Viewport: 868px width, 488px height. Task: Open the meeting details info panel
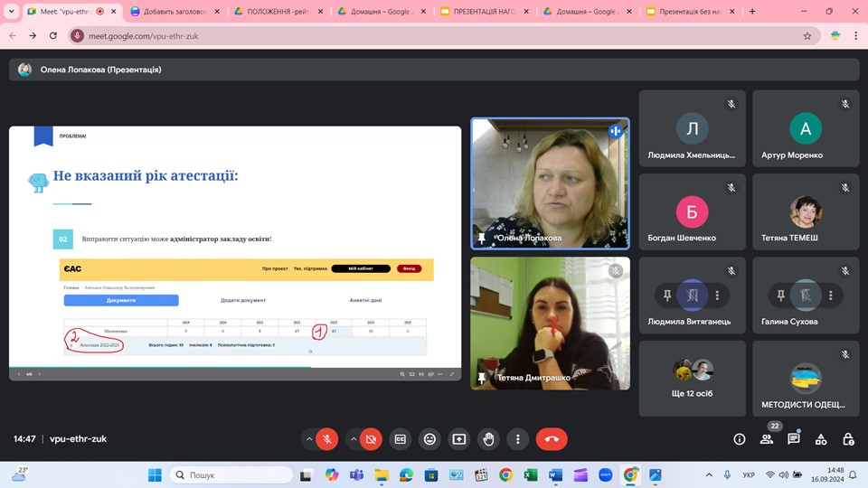click(x=739, y=439)
